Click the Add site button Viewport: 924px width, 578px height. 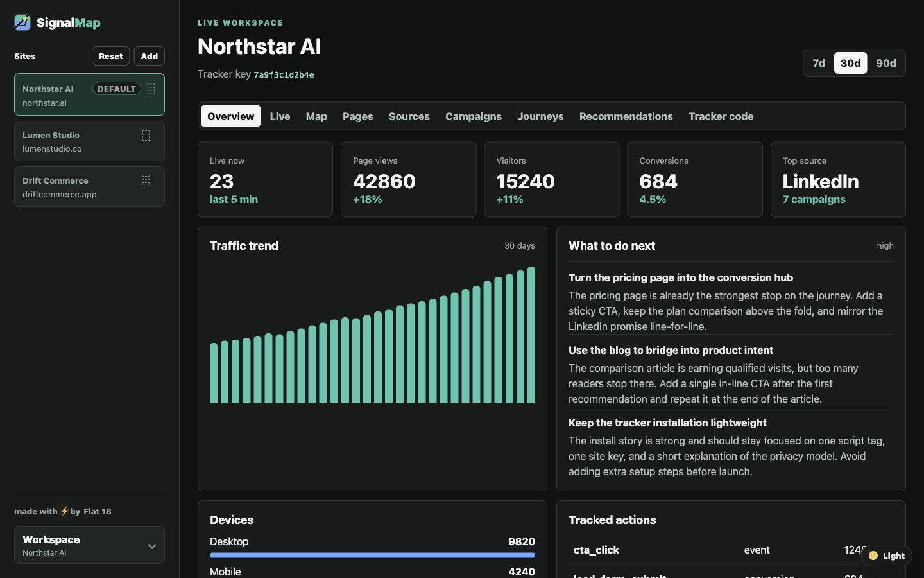tap(150, 56)
